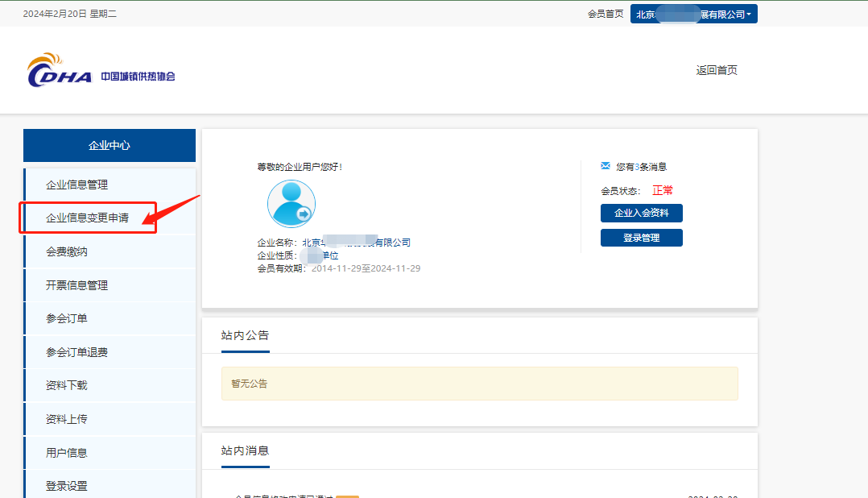The width and height of the screenshot is (868, 498).
Task: Click the 正常 member status text
Action: click(663, 190)
